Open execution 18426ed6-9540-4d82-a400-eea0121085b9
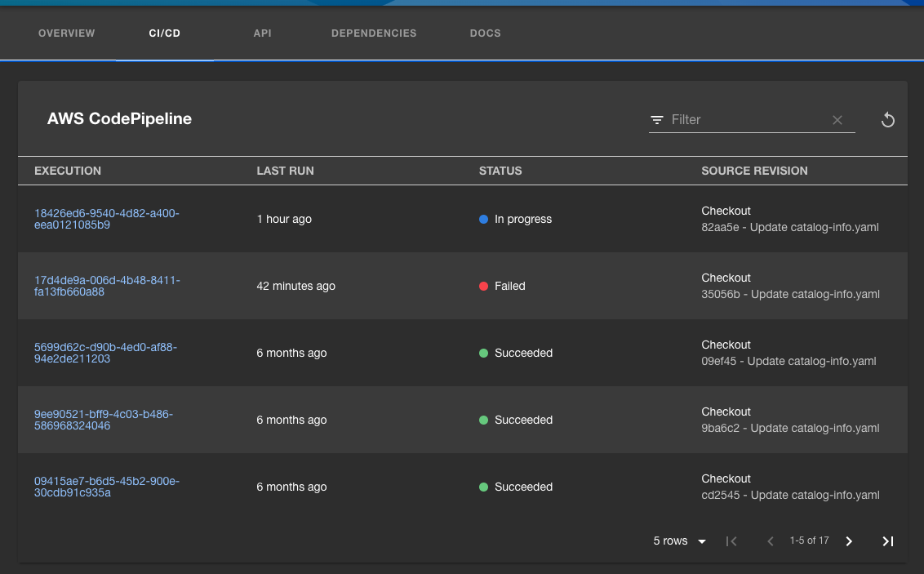 (107, 219)
